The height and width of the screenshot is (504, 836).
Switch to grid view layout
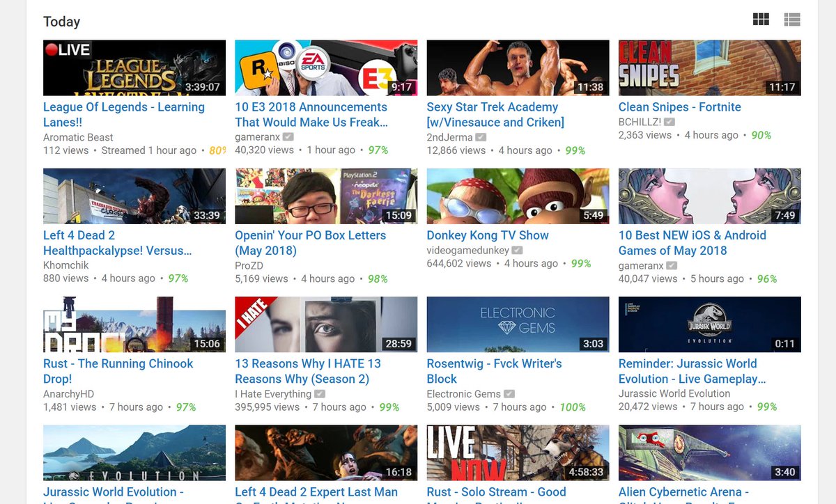(761, 20)
